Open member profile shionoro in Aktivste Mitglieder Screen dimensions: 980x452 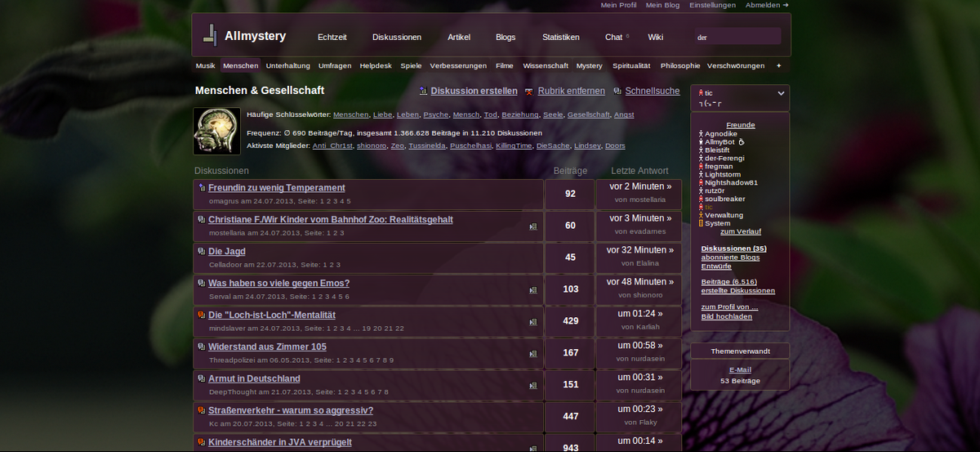point(372,145)
